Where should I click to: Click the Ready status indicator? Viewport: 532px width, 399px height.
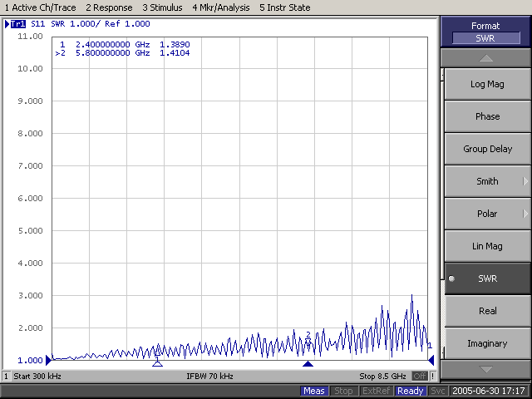pos(410,391)
